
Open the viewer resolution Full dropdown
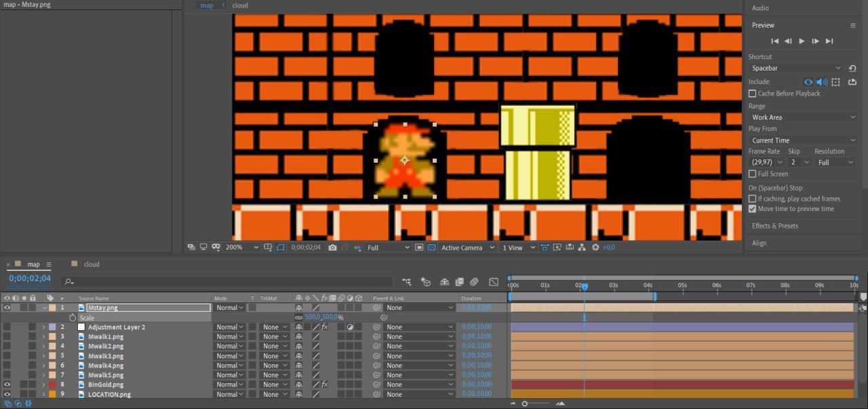point(389,248)
